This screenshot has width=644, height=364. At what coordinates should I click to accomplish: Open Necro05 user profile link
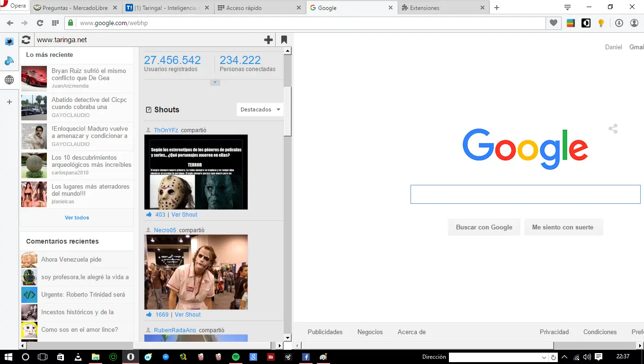[x=165, y=230]
